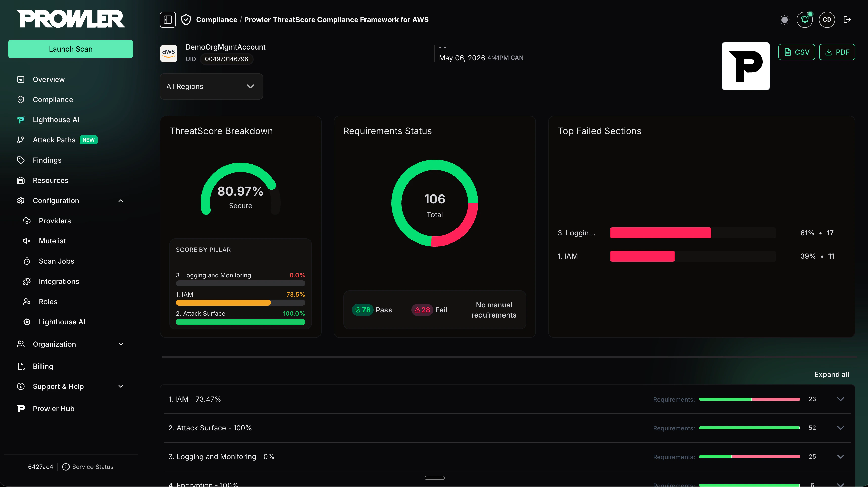
Task: Download the CSV report
Action: [x=796, y=52]
